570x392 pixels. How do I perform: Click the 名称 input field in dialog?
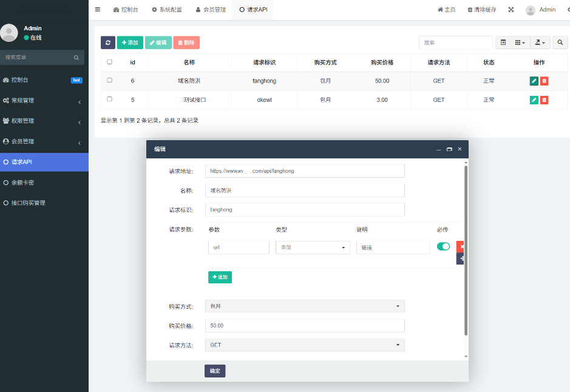coord(305,191)
